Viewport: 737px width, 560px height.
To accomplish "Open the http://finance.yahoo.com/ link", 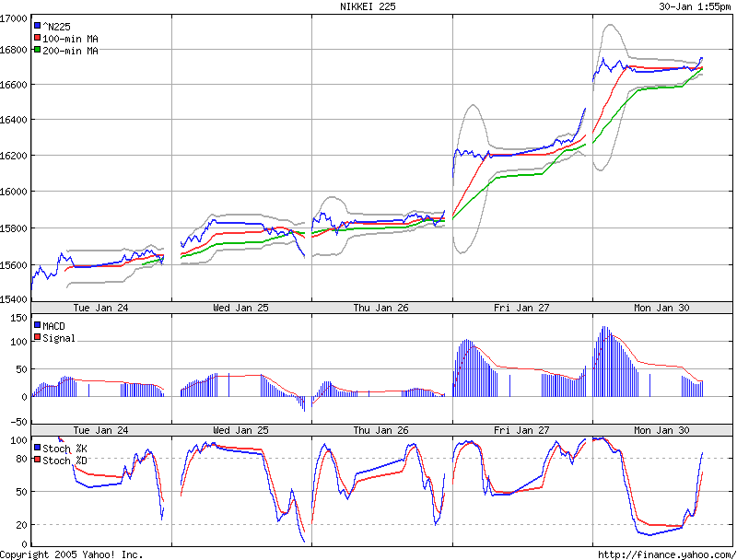I will pos(667,554).
